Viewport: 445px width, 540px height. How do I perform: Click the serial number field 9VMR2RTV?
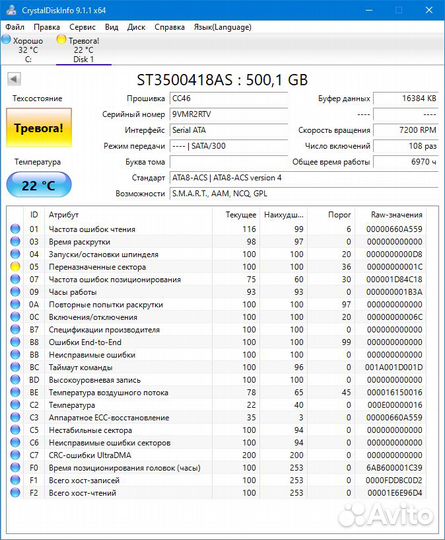click(x=228, y=114)
